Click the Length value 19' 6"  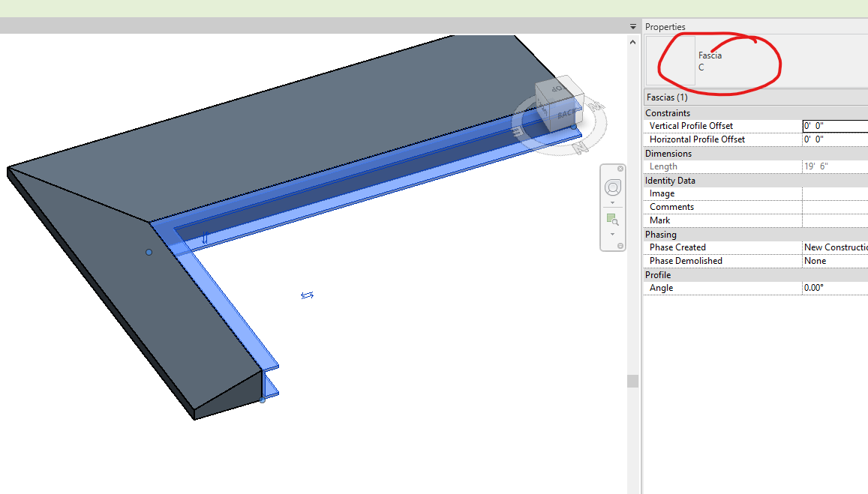coord(835,166)
